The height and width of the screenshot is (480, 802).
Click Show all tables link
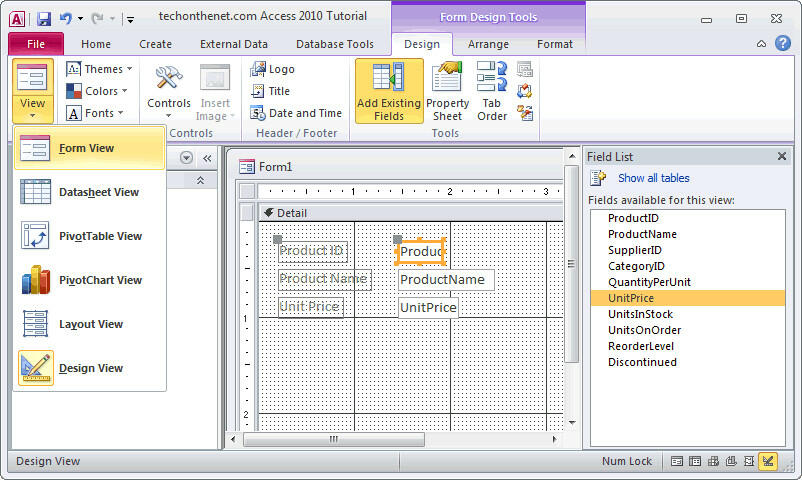coord(654,178)
